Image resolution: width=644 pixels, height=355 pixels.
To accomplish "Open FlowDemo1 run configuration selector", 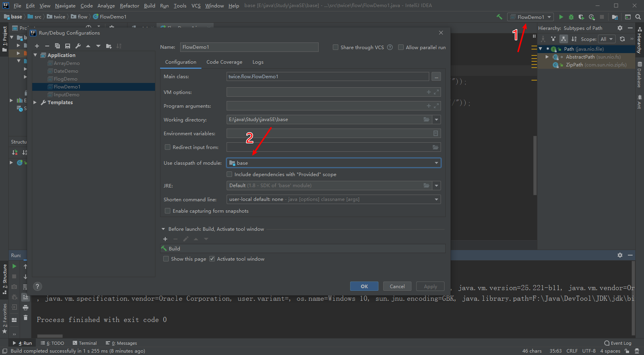I will pyautogui.click(x=530, y=17).
